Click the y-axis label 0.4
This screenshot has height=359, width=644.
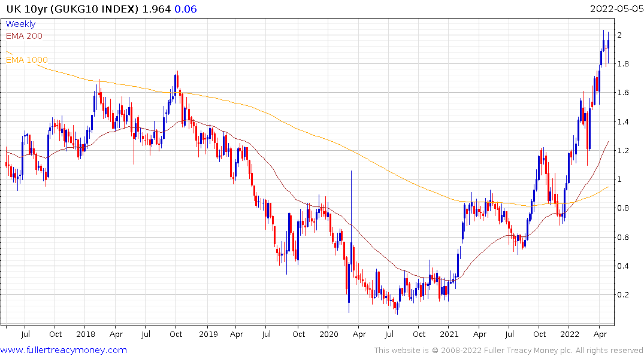click(x=623, y=266)
